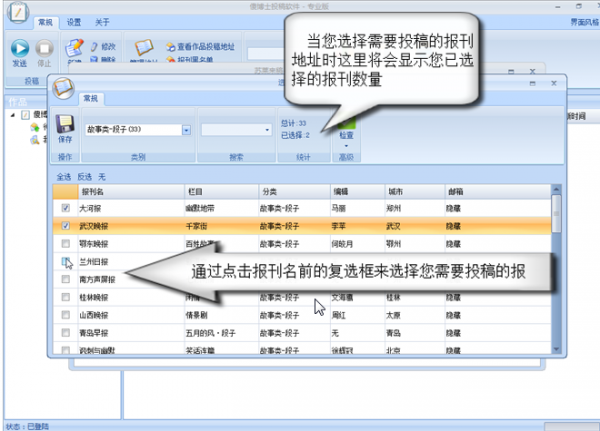Check the 青岛早报 row checkbox
Screen dimensions: 600x431
pos(66,333)
